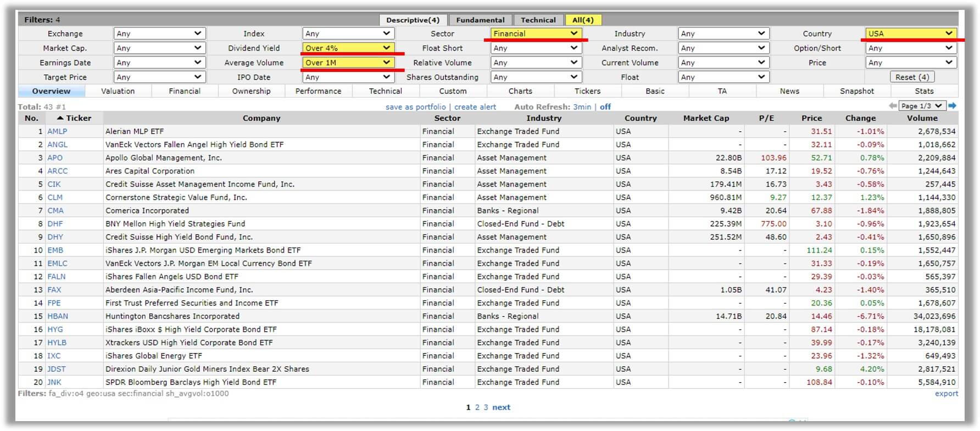Screen dimensions: 980x431
Task: Select the News view tab
Action: coord(789,91)
